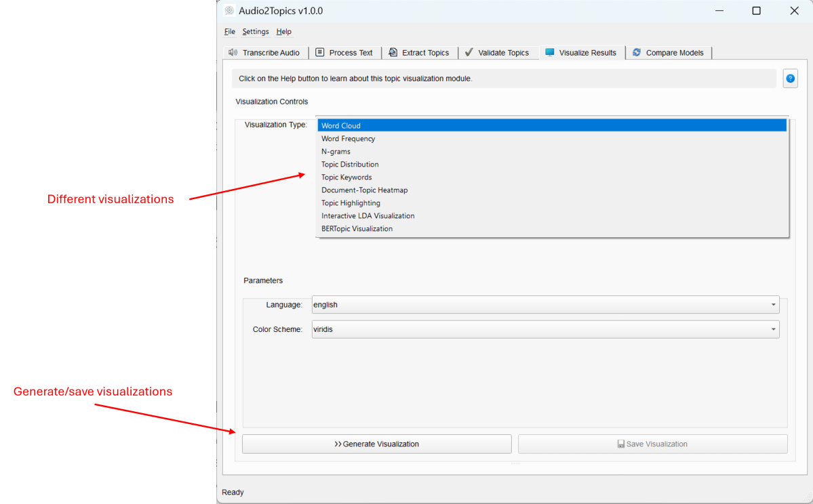Select N-grams in the visualization list
This screenshot has height=504, width=813.
click(x=552, y=151)
